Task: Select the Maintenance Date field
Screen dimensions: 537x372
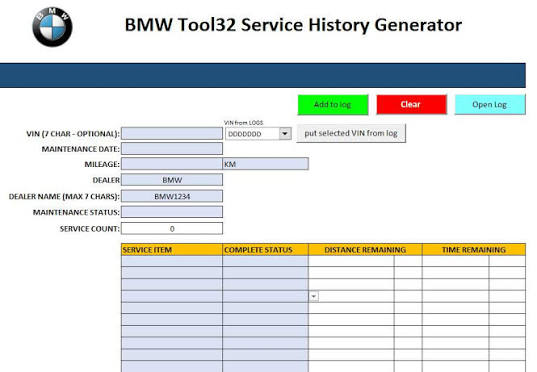Action: point(172,149)
